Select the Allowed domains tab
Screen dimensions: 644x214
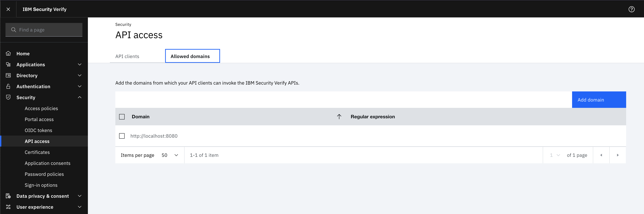click(x=190, y=56)
